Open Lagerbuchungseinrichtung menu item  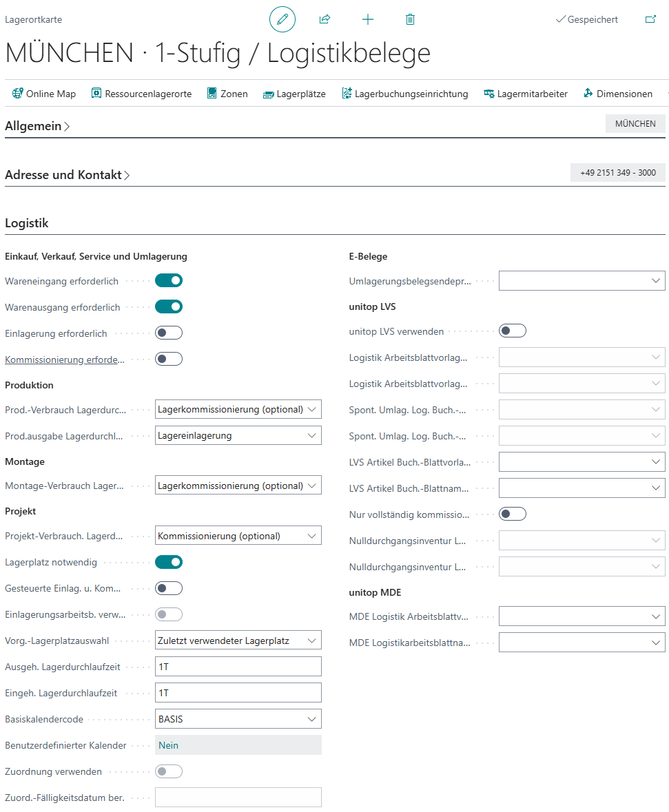coord(405,94)
